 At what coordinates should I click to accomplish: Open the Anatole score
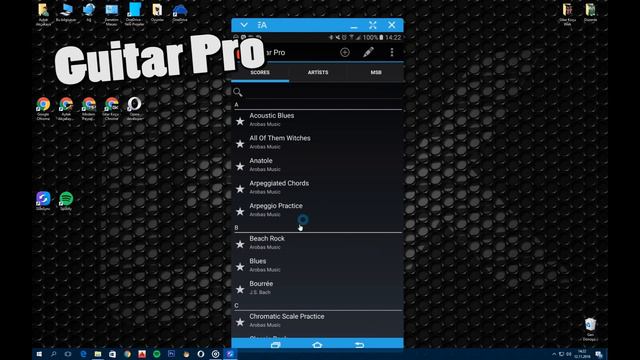click(317, 165)
